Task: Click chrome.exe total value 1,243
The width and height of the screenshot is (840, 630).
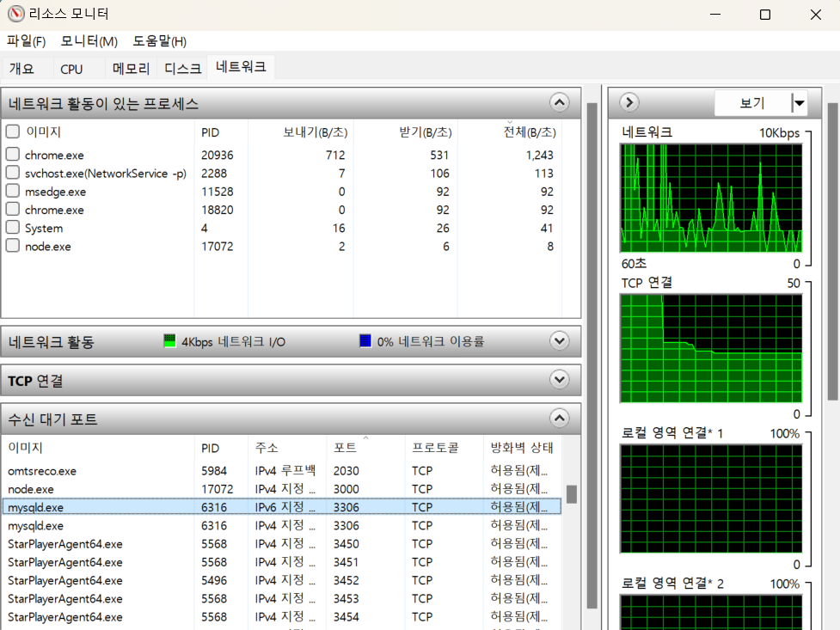Action: click(539, 155)
